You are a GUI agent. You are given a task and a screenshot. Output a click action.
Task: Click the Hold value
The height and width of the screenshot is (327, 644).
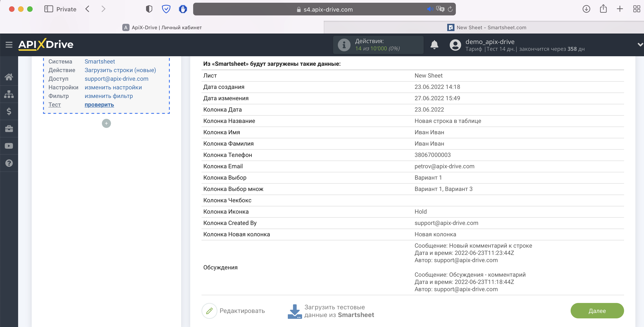coord(420,212)
